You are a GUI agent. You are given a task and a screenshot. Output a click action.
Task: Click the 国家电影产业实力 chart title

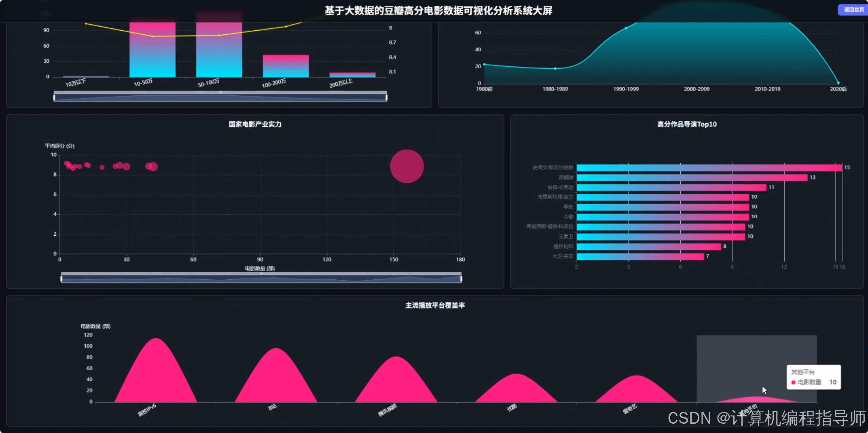tap(255, 124)
